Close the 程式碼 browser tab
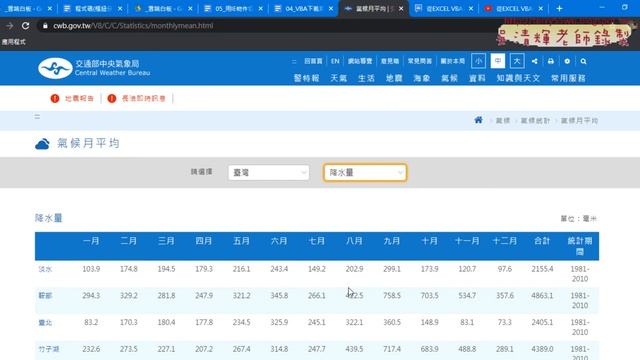Screen dimensions: 640x360 point(120,8)
